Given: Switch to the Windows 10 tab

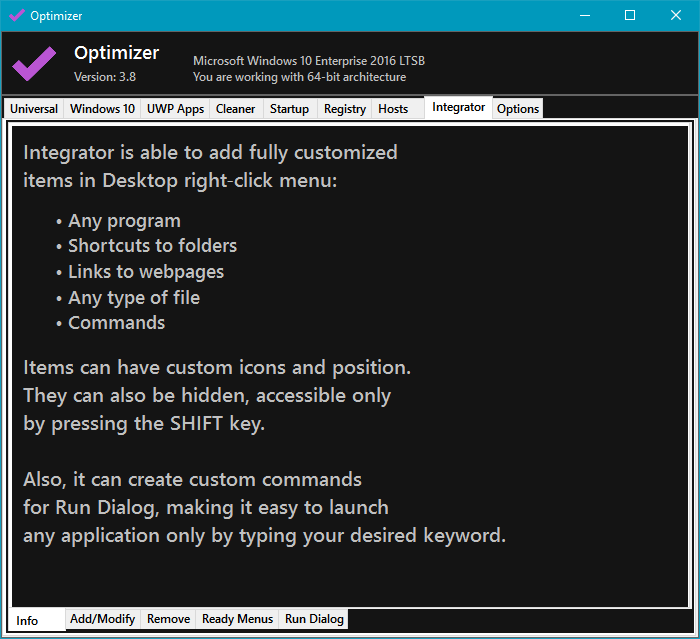Looking at the screenshot, I should coord(103,109).
